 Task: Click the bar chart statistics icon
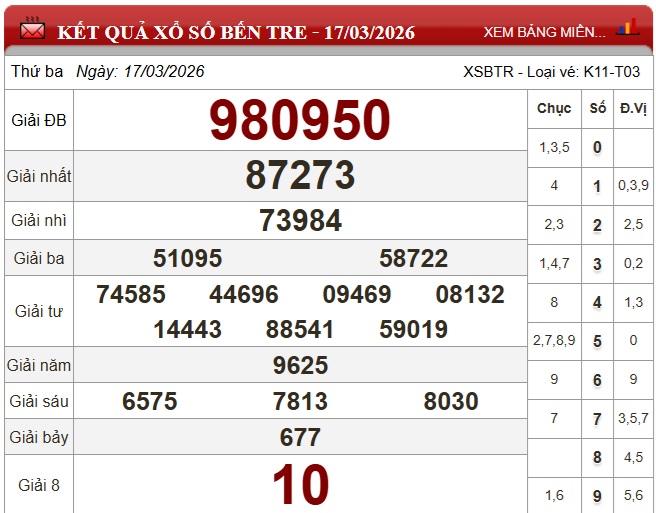tap(628, 28)
